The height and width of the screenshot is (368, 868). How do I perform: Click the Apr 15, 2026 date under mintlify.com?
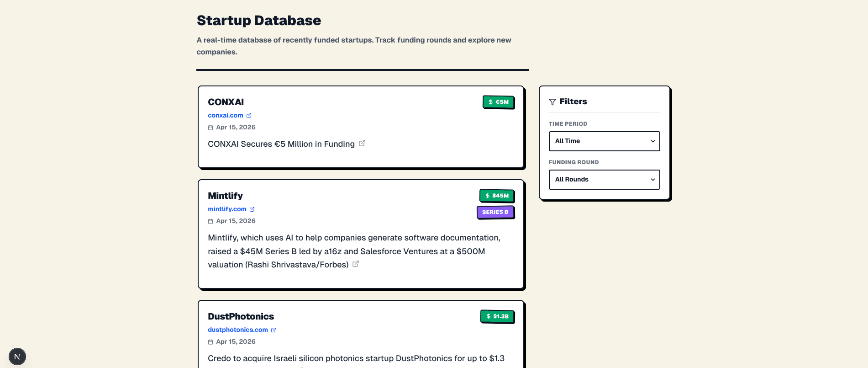(x=236, y=221)
